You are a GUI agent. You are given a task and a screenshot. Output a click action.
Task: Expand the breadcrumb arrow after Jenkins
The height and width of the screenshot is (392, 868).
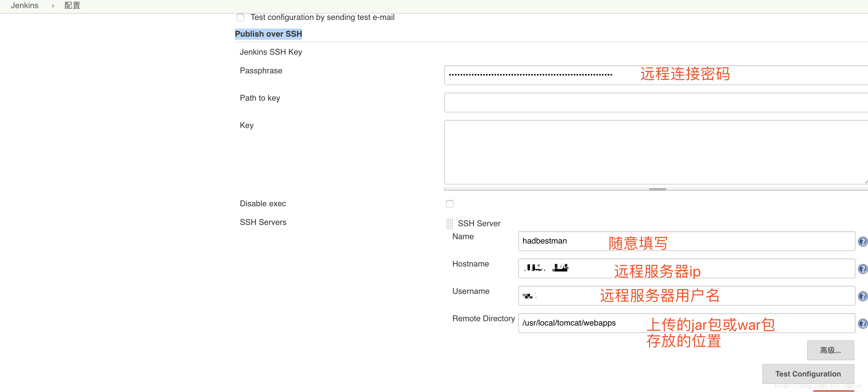[53, 6]
